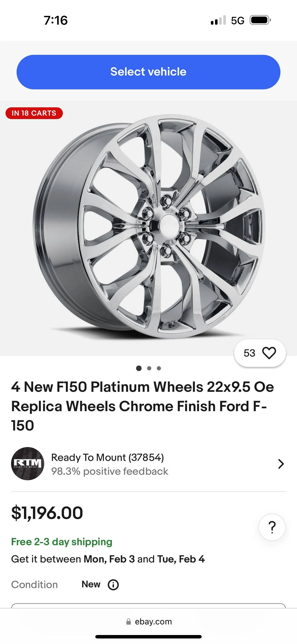
Task: Open the RTM seller logo avatar
Action: (x=27, y=463)
